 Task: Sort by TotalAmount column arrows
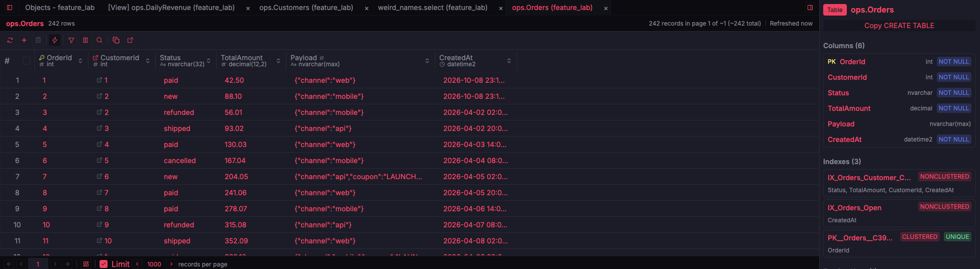278,61
